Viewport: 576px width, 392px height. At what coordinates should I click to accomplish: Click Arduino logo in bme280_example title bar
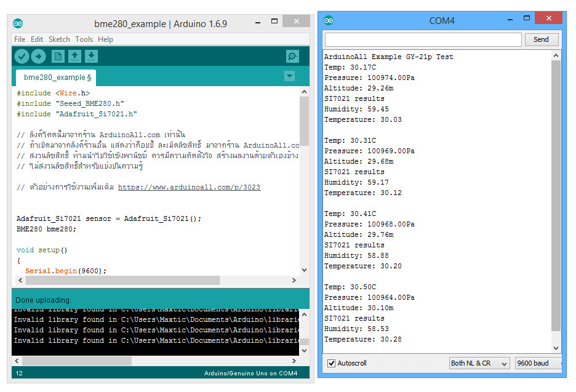coord(18,23)
